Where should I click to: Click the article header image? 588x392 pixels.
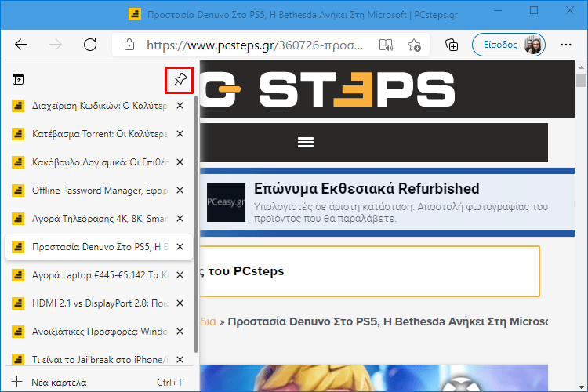click(374, 378)
